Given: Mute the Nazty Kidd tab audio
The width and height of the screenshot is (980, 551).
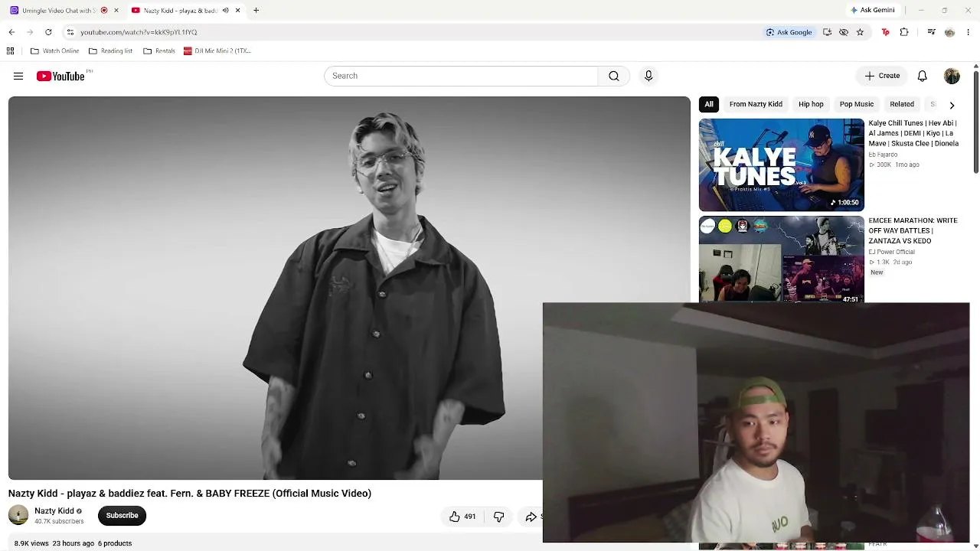Looking at the screenshot, I should click(225, 11).
